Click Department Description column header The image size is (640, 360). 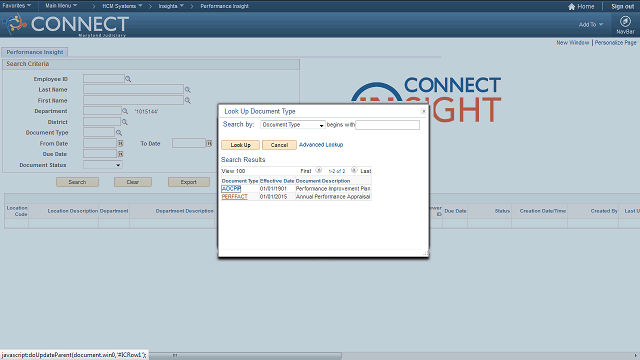pos(184,211)
